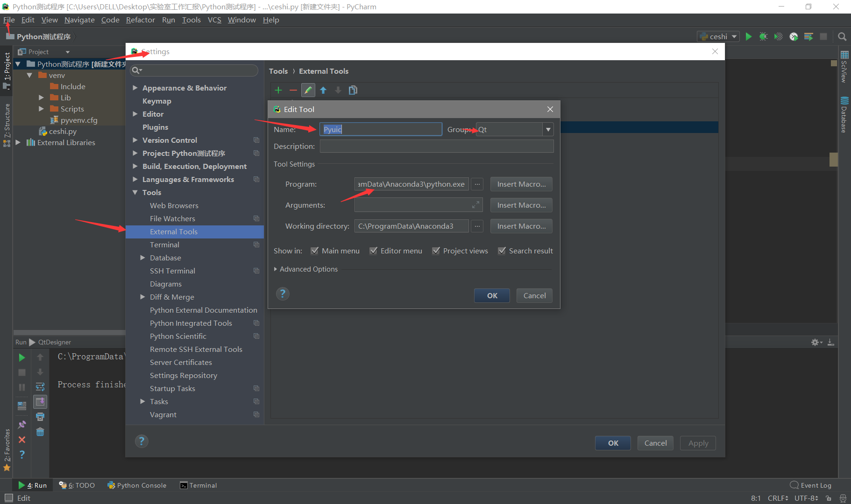
Task: Click the red minus Remove tool icon
Action: pos(293,90)
